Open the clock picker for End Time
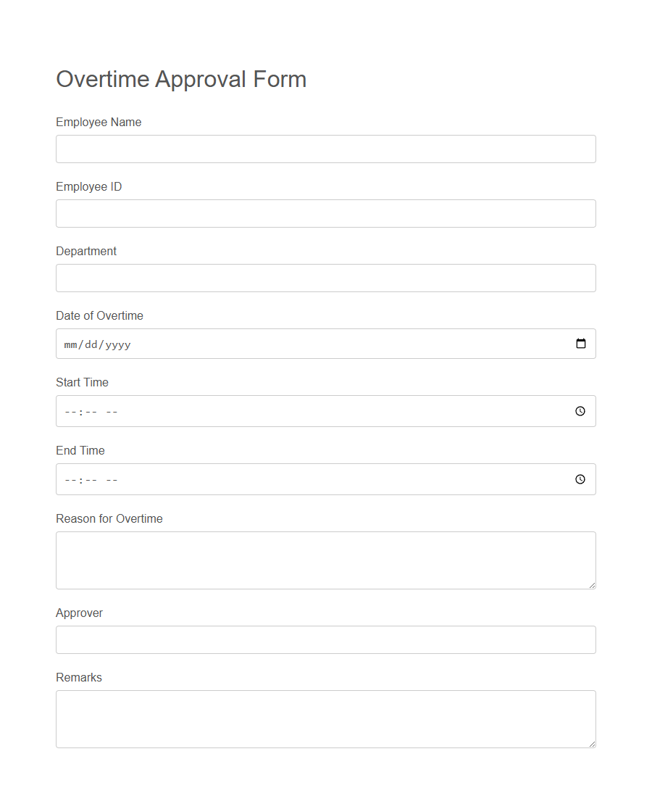The image size is (652, 812). (580, 479)
